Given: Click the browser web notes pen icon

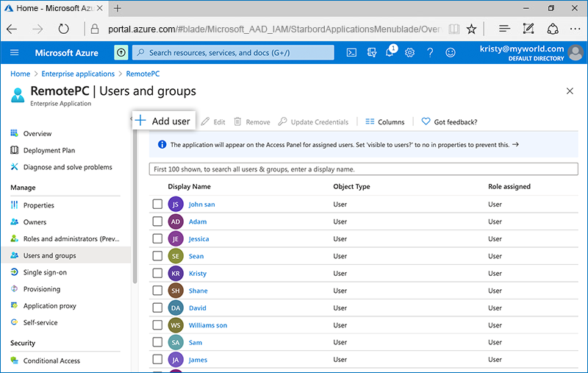Looking at the screenshot, I should point(528,29).
